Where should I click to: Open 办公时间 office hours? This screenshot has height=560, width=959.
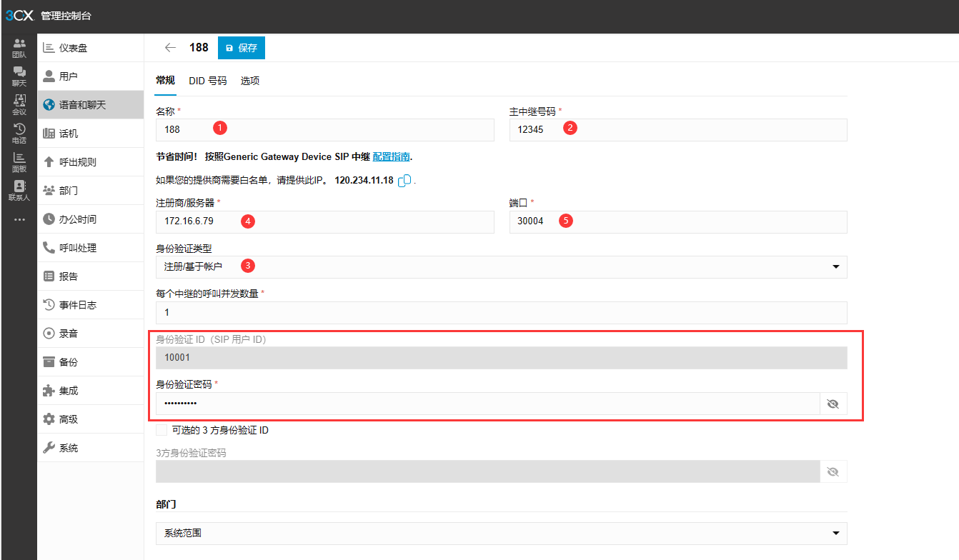click(91, 219)
